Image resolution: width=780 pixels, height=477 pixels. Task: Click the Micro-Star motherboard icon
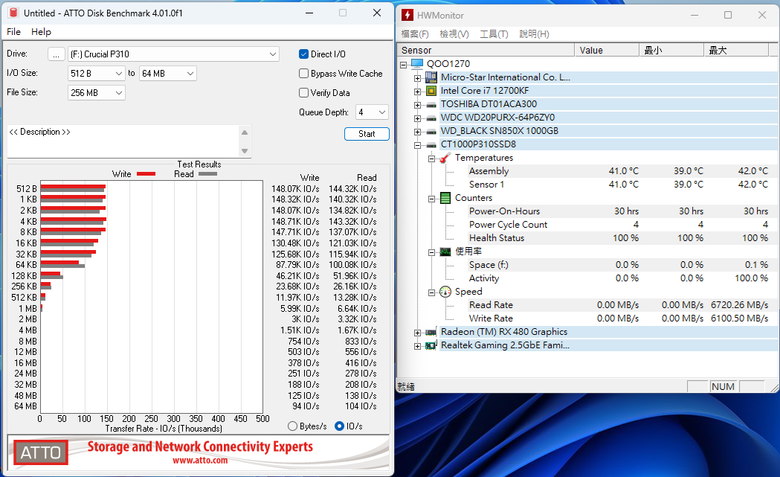coord(431,77)
